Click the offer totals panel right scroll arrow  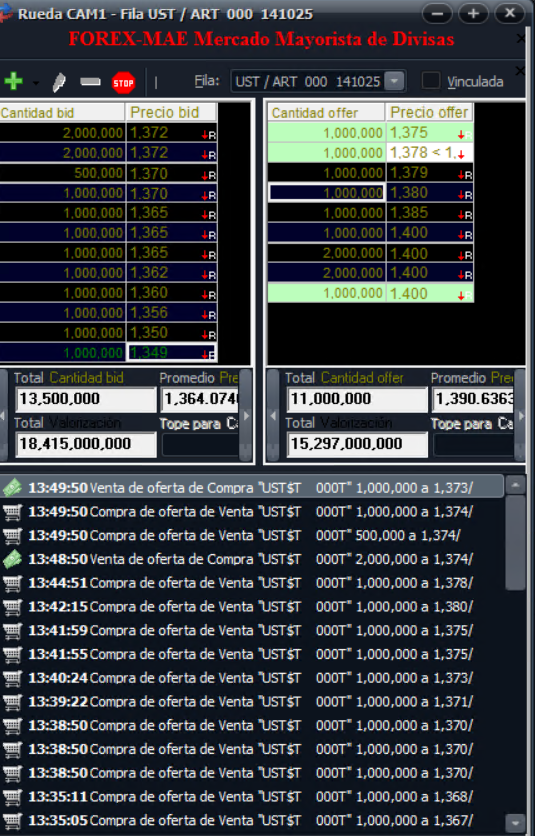[520, 415]
